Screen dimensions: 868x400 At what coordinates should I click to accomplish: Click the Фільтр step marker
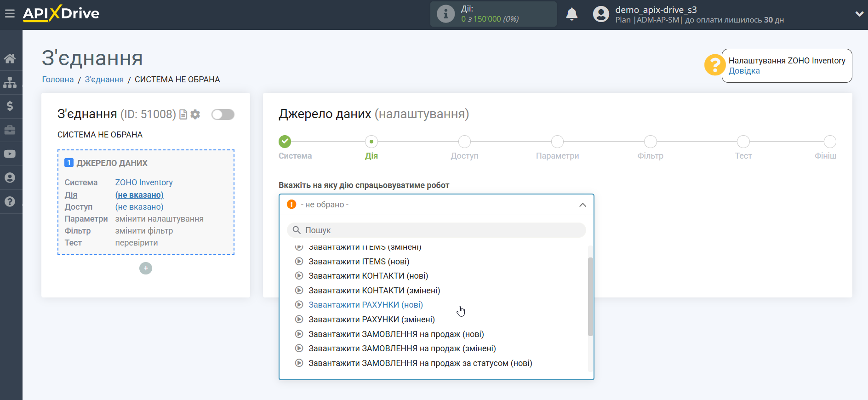pos(650,142)
